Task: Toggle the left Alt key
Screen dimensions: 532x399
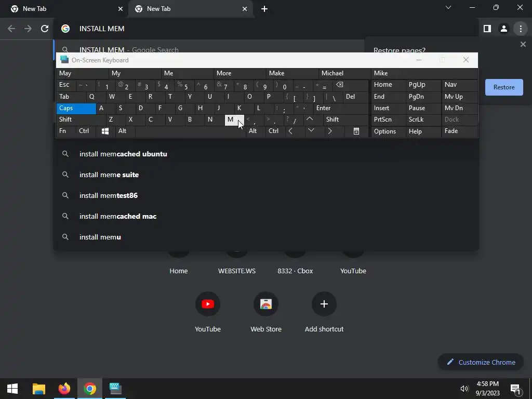Action: pos(125,131)
